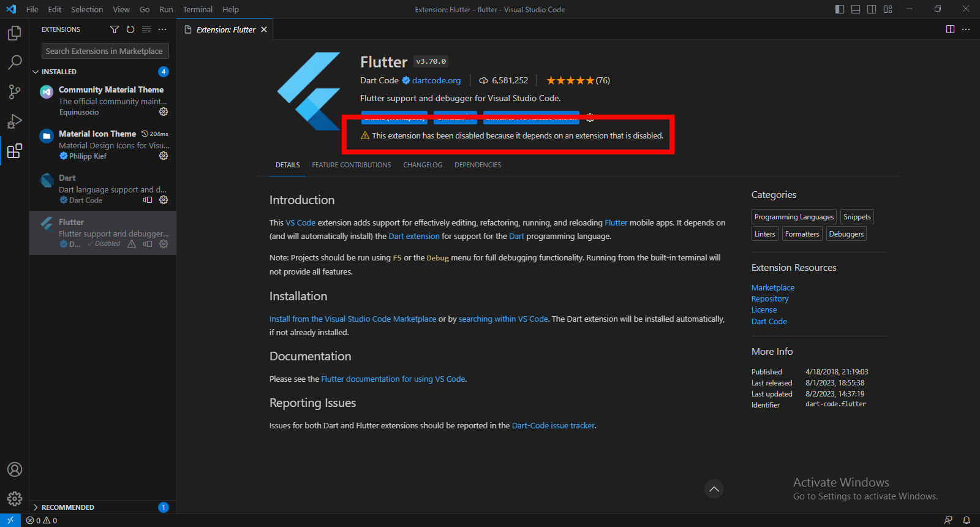Open the Explorer view in activity bar

pyautogui.click(x=14, y=33)
